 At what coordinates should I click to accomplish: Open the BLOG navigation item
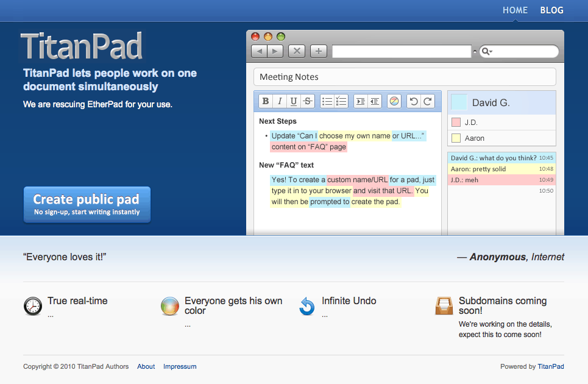pyautogui.click(x=551, y=10)
